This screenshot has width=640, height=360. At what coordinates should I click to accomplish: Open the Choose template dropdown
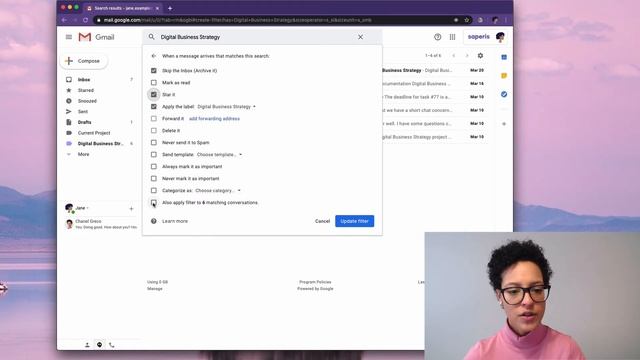click(219, 154)
